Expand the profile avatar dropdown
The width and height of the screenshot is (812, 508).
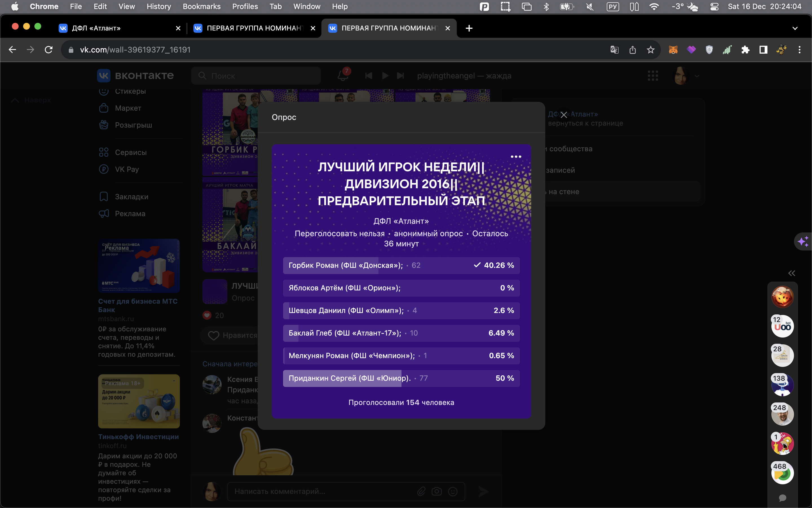687,76
